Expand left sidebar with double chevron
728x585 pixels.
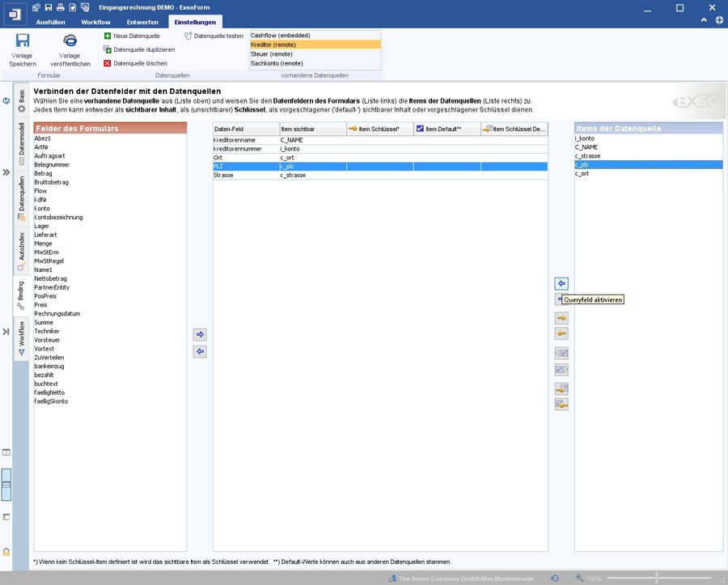coord(6,172)
